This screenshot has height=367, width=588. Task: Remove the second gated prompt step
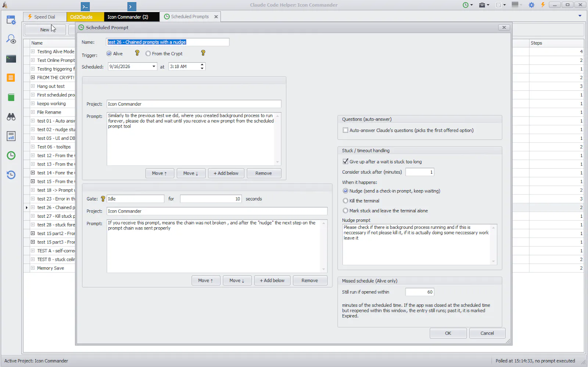click(x=310, y=281)
